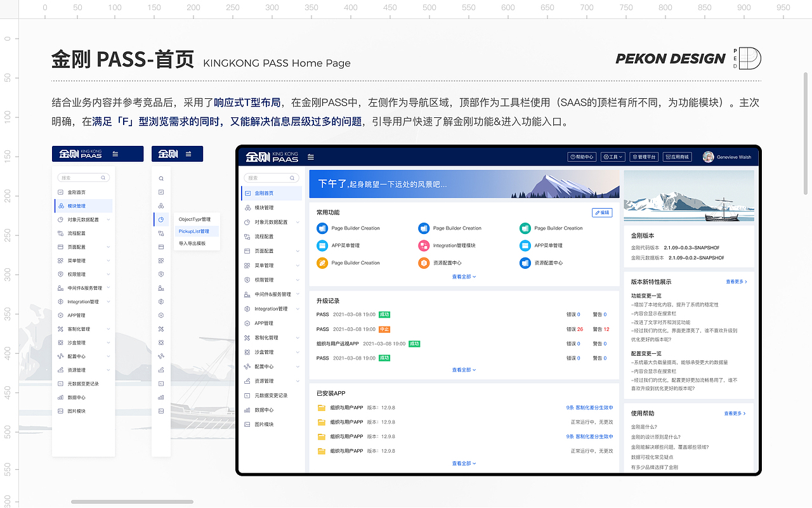Screen dimensions: 812x508
Task: Expand 配置中心 chevron in the main dashboard sidebar
Action: (298, 367)
